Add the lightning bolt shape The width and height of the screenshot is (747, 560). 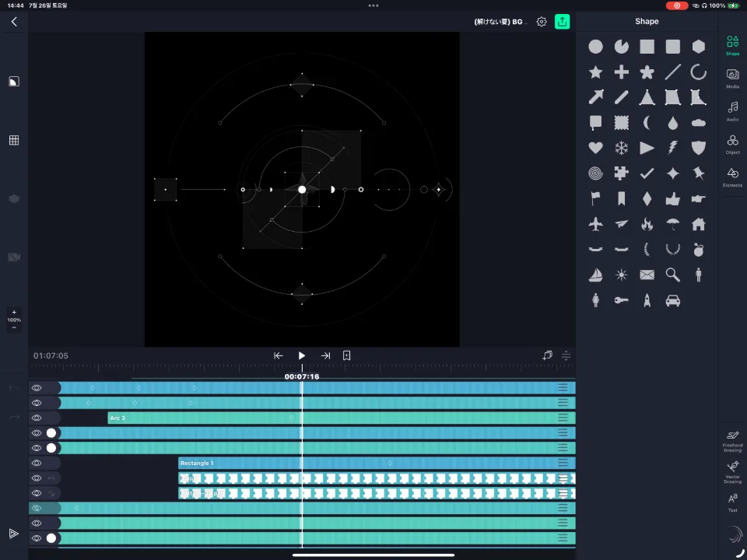pyautogui.click(x=672, y=148)
